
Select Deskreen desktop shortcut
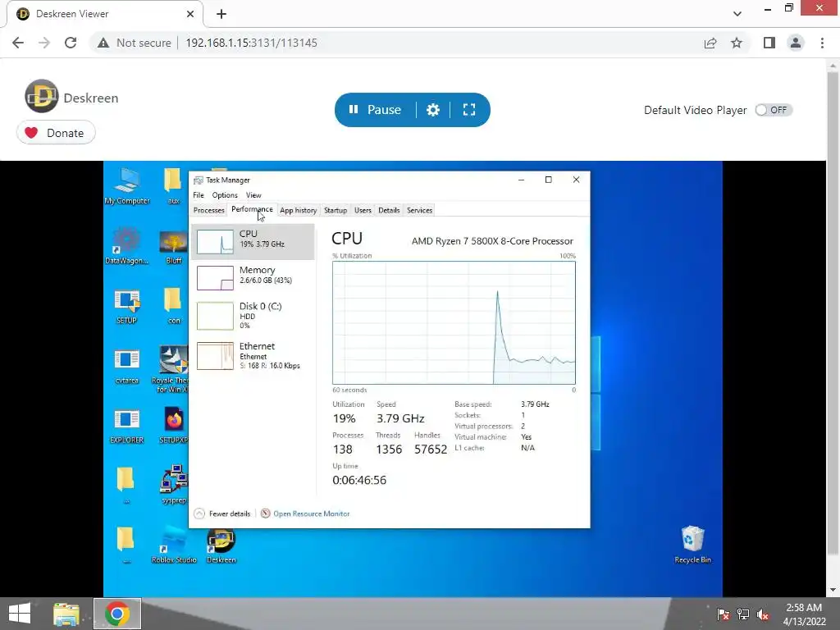(x=221, y=545)
